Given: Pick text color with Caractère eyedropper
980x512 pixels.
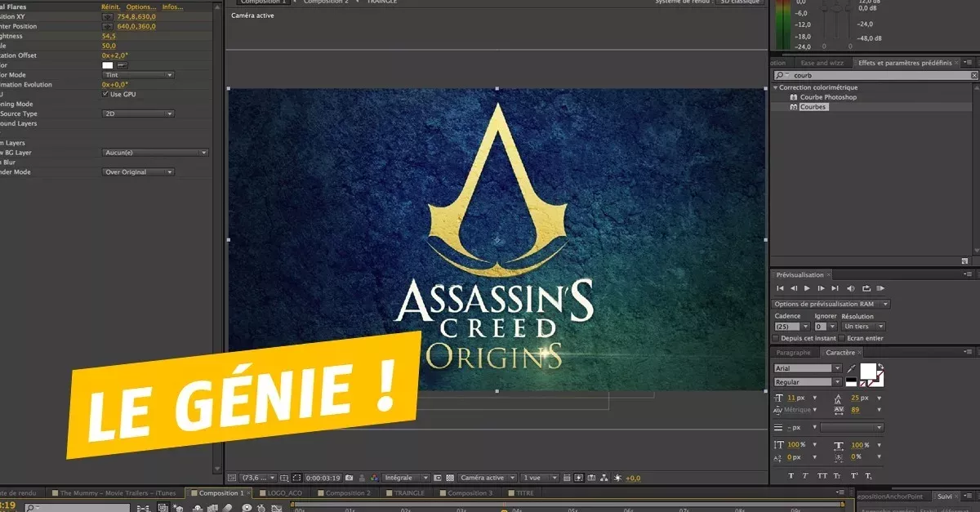Looking at the screenshot, I should pos(851,369).
